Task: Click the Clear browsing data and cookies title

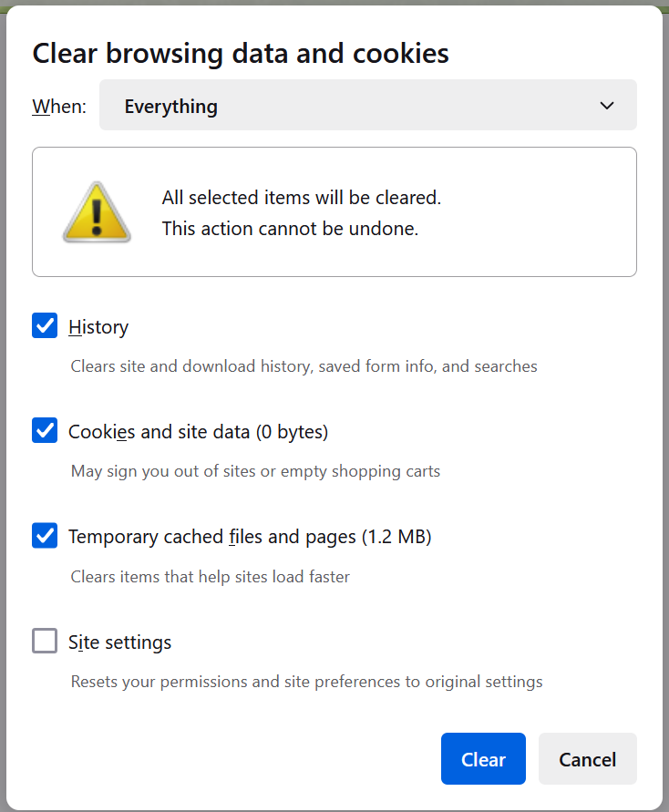Action: click(x=241, y=54)
